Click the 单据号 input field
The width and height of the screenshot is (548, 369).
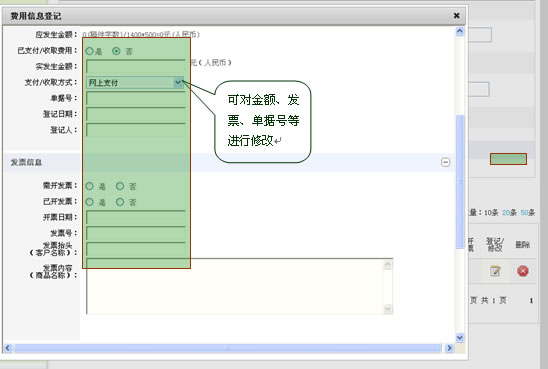[136, 98]
